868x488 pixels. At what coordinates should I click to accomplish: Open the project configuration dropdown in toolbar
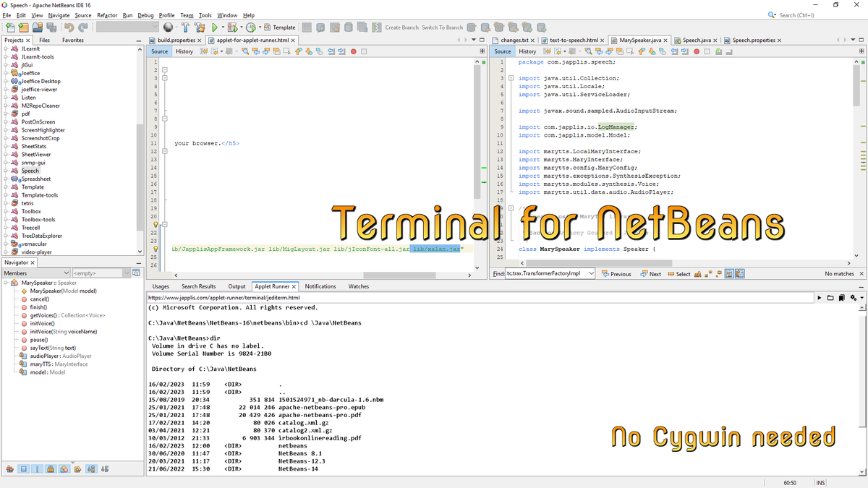[x=127, y=27]
